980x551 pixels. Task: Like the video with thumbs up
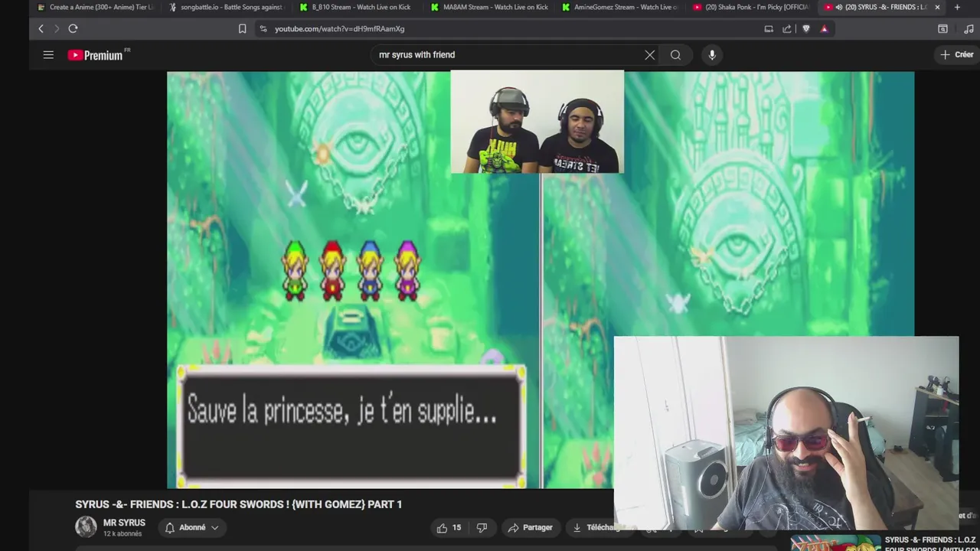click(449, 527)
